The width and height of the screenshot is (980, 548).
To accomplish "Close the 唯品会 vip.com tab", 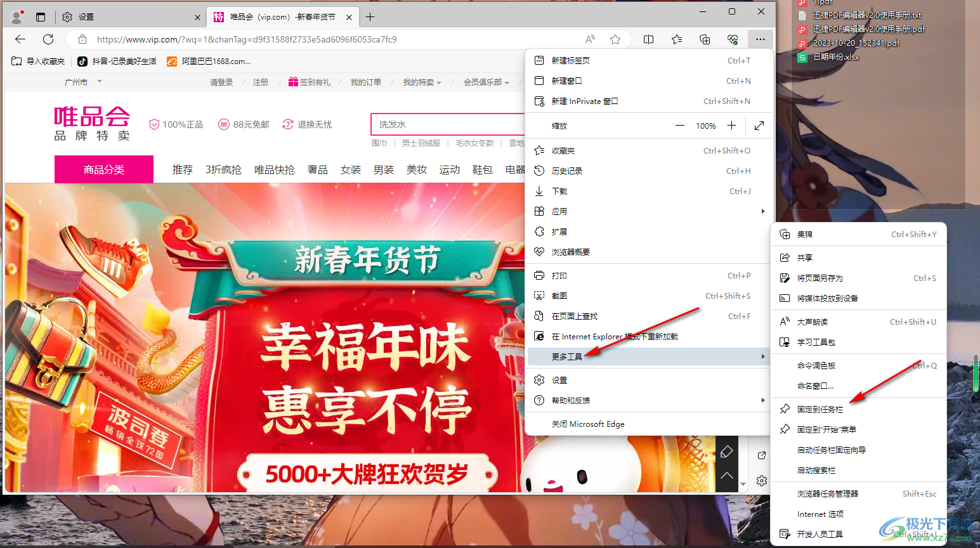I will tap(349, 17).
